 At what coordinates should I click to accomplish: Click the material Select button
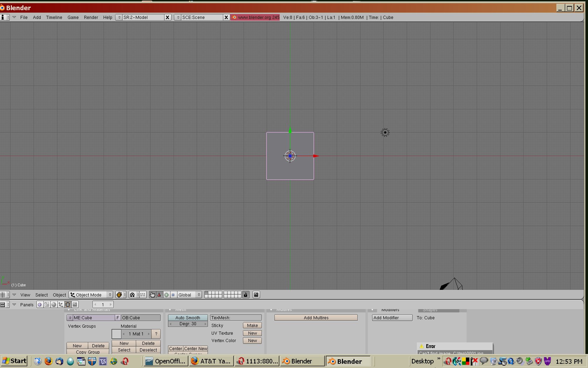(124, 350)
